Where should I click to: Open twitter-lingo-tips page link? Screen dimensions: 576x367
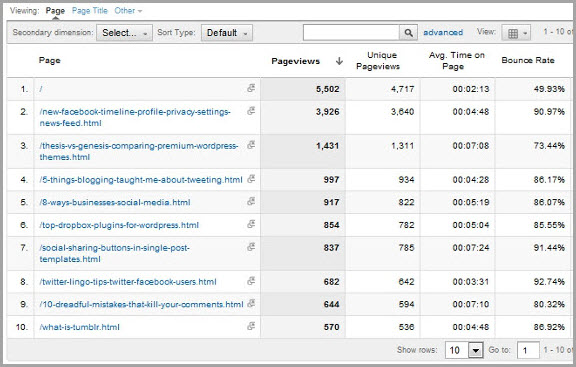pyautogui.click(x=128, y=282)
